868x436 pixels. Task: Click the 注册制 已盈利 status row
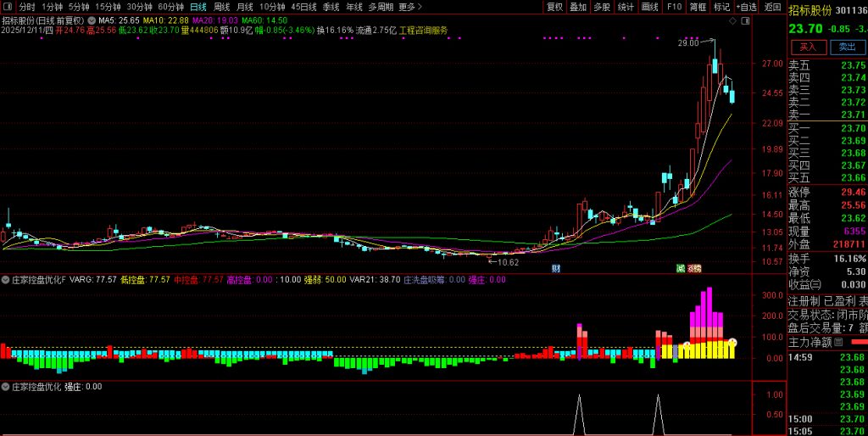pos(827,301)
